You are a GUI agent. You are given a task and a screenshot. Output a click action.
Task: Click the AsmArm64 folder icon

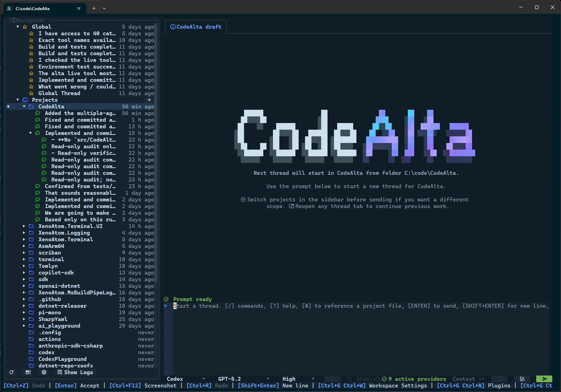tap(31, 246)
